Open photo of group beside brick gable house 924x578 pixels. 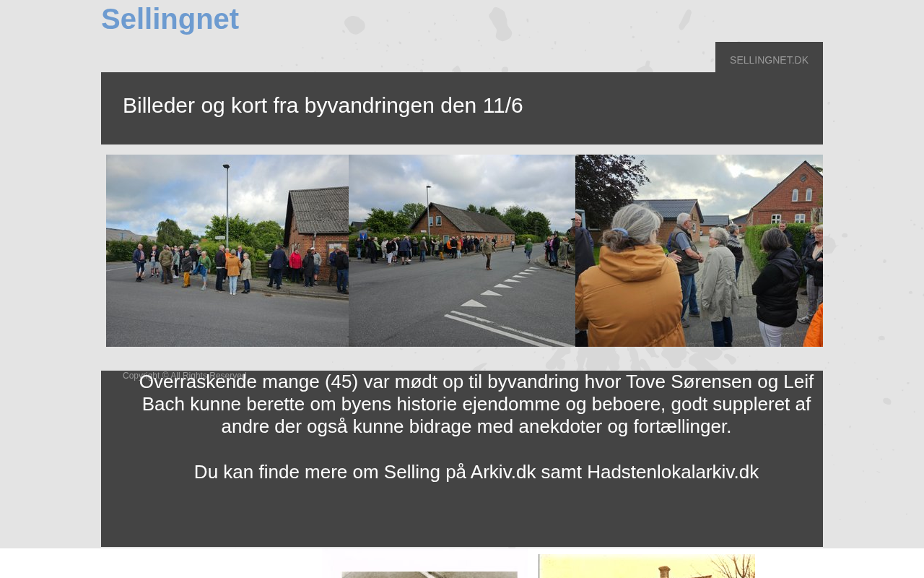pos(227,251)
